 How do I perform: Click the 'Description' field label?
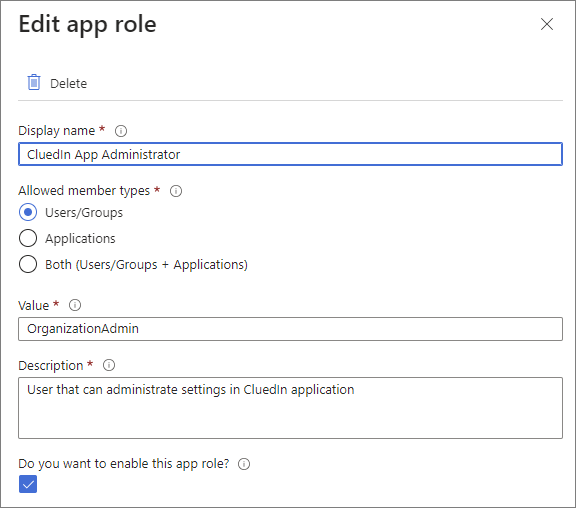click(51, 366)
